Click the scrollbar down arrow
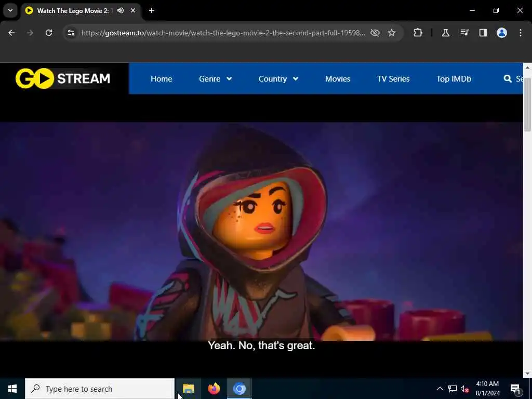Image resolution: width=532 pixels, height=399 pixels. coord(527,373)
